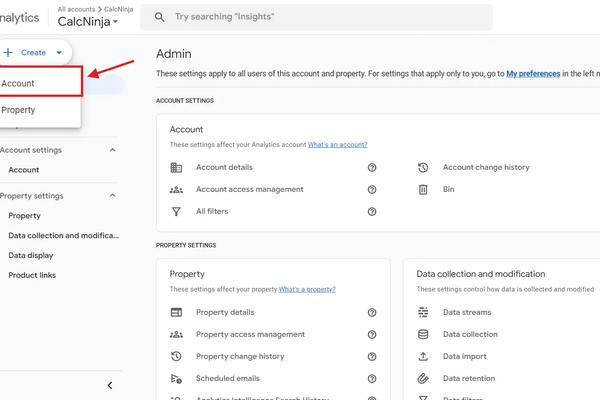Image resolution: width=600 pixels, height=400 pixels.
Task: Click the Scheduled emails icon
Action: [176, 379]
